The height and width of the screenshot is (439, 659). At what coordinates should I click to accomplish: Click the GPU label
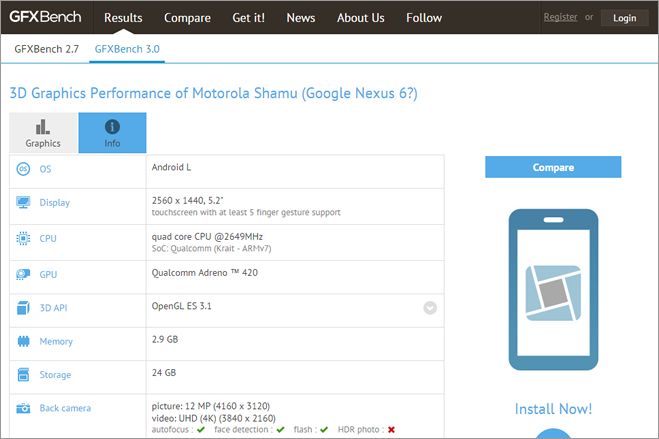click(x=48, y=274)
